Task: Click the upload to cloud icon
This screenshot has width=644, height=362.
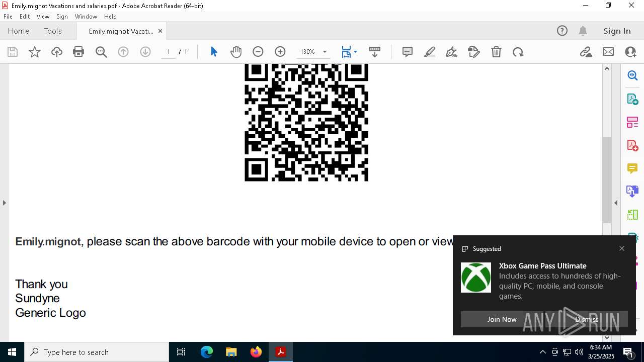Action: pos(57,52)
